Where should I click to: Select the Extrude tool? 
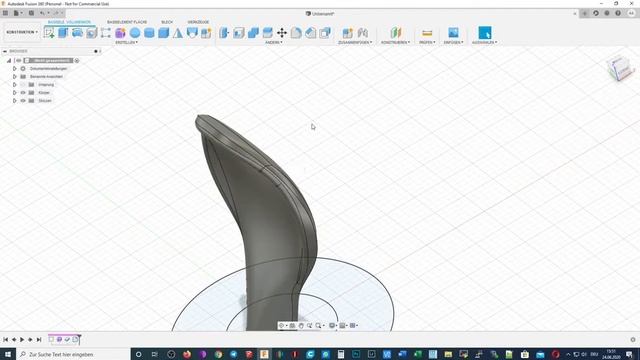(63, 33)
